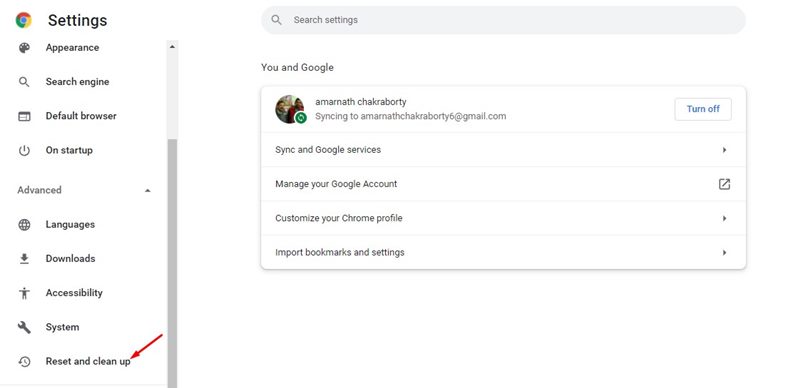Image resolution: width=800 pixels, height=388 pixels.
Task: Open Import bookmarks and settings
Action: coord(503,252)
